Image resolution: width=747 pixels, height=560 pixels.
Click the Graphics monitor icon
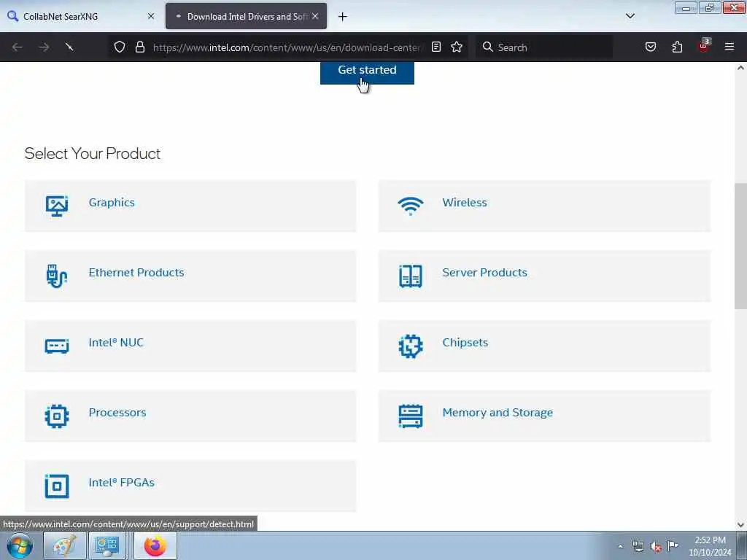[57, 206]
